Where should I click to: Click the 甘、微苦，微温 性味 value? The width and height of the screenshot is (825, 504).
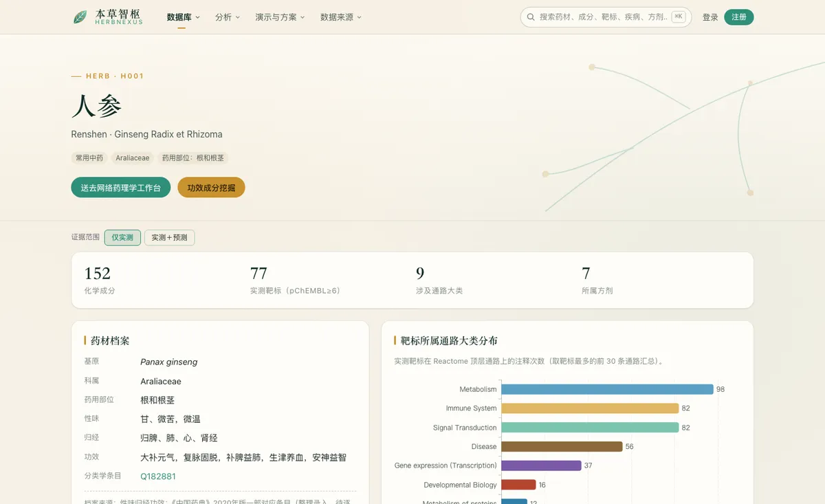pos(170,419)
